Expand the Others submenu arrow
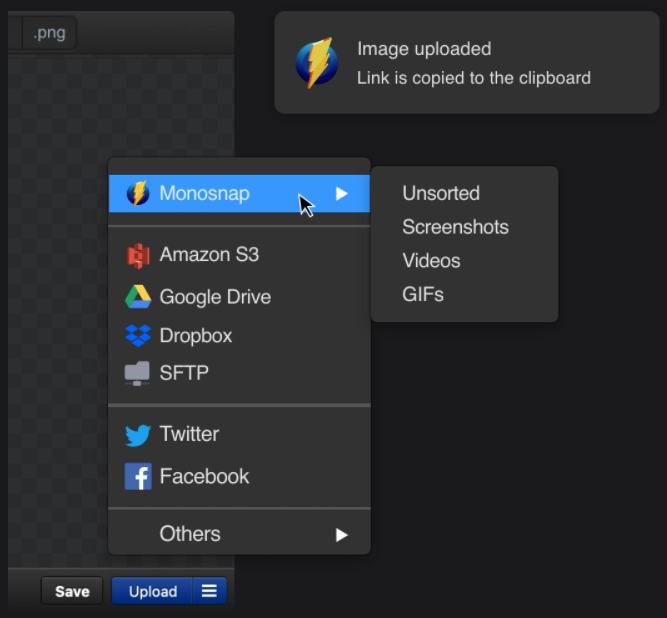The width and height of the screenshot is (667, 618). coord(342,535)
